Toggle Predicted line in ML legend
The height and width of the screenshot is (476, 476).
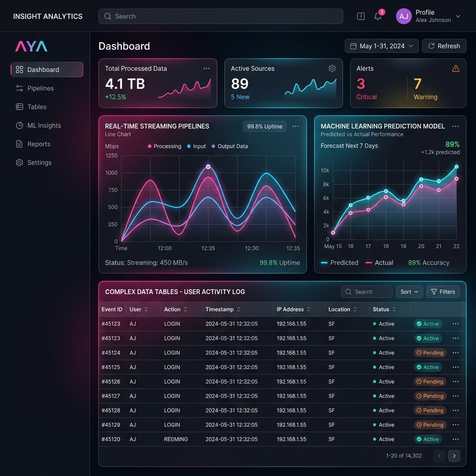coord(339,263)
